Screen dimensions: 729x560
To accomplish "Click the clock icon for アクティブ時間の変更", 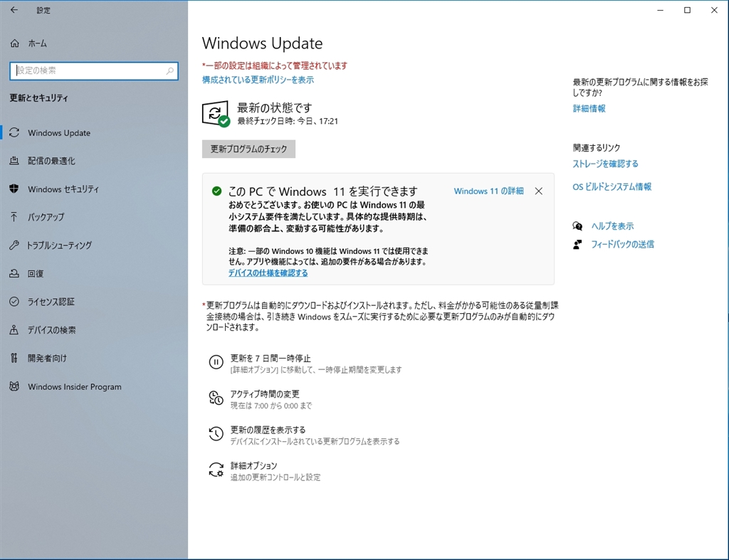I will pyautogui.click(x=216, y=398).
